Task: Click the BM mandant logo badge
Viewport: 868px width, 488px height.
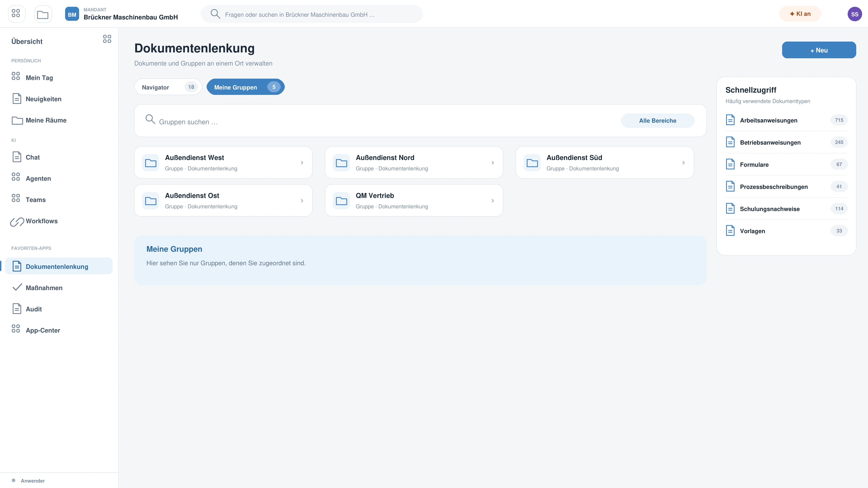Action: [x=72, y=14]
